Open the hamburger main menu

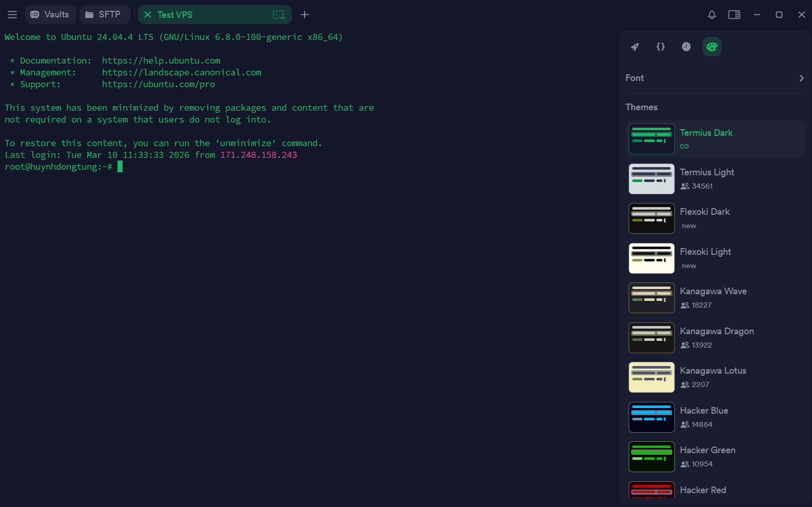[12, 15]
